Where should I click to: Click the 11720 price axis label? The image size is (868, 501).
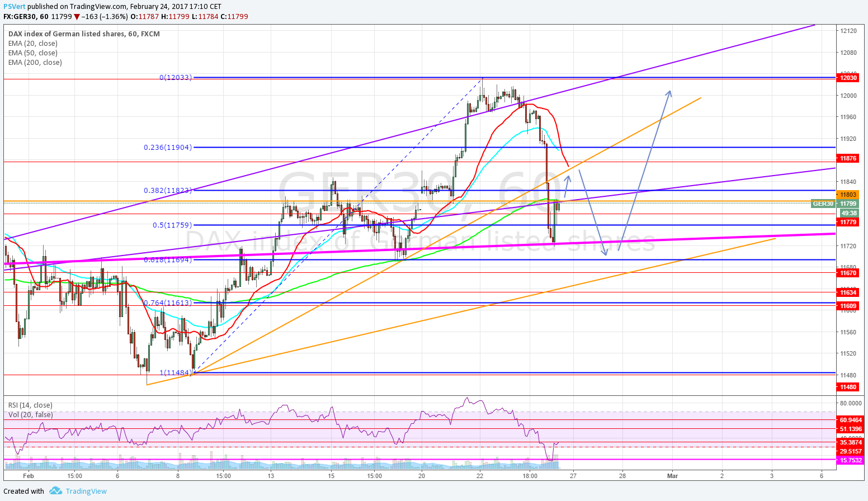848,247
